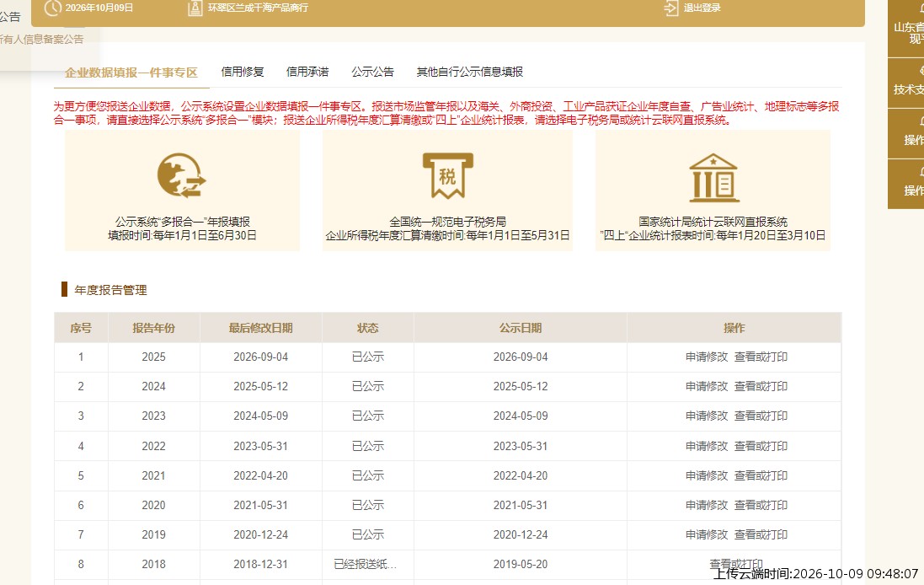Image resolution: width=924 pixels, height=585 pixels.
Task: Click 申请修改 for report year 2025
Action: 707,357
